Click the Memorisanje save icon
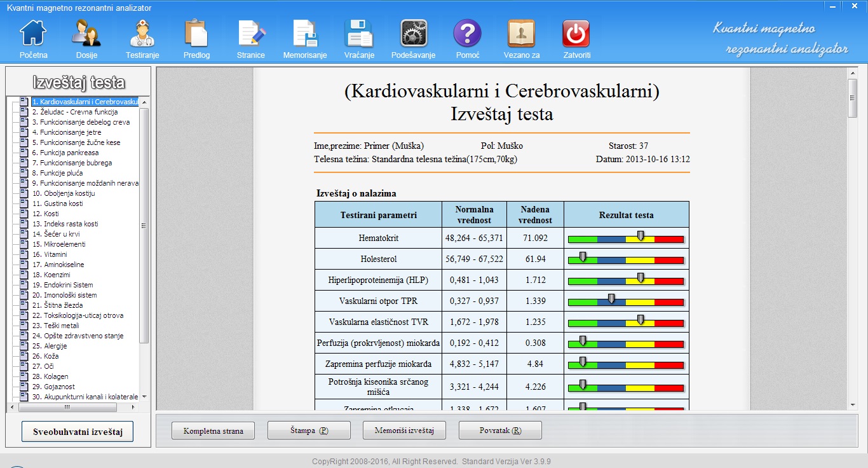The image size is (868, 468). (305, 34)
